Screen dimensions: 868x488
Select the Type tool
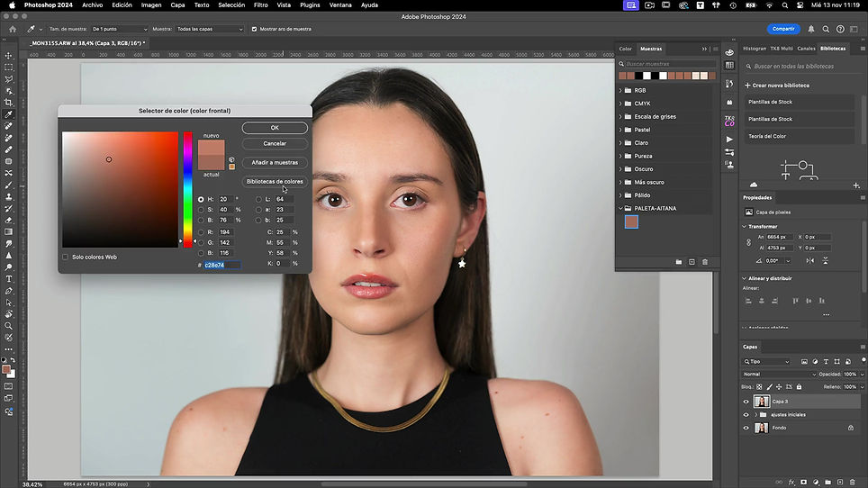9,279
